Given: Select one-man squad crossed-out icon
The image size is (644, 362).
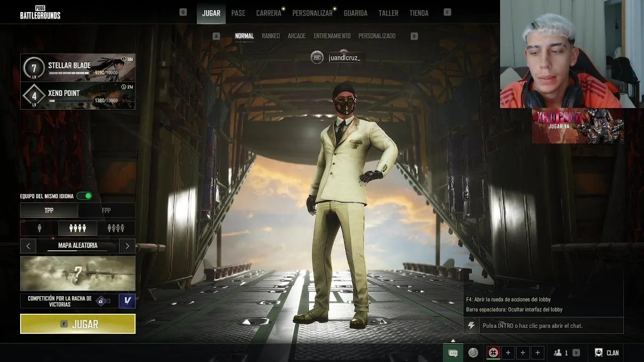Looking at the screenshot, I should (116, 228).
